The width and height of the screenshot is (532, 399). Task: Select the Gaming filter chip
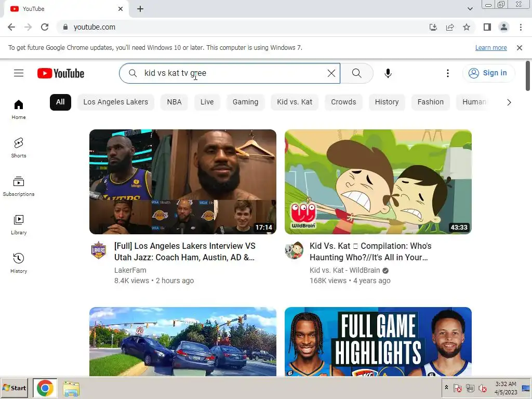(x=245, y=102)
